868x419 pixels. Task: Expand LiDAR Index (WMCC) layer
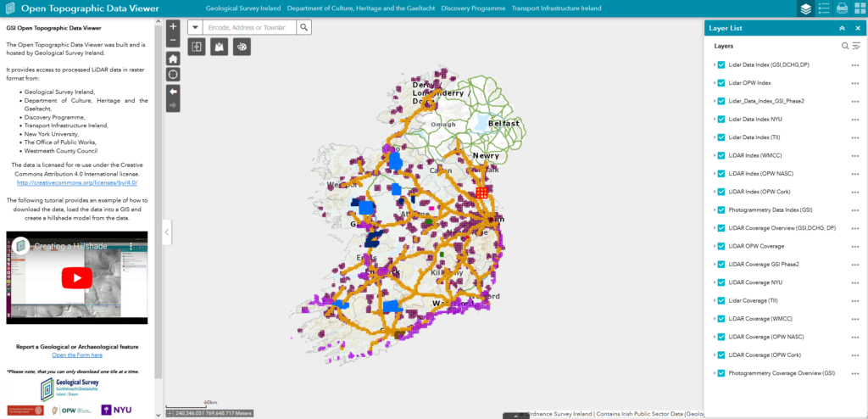coord(714,156)
